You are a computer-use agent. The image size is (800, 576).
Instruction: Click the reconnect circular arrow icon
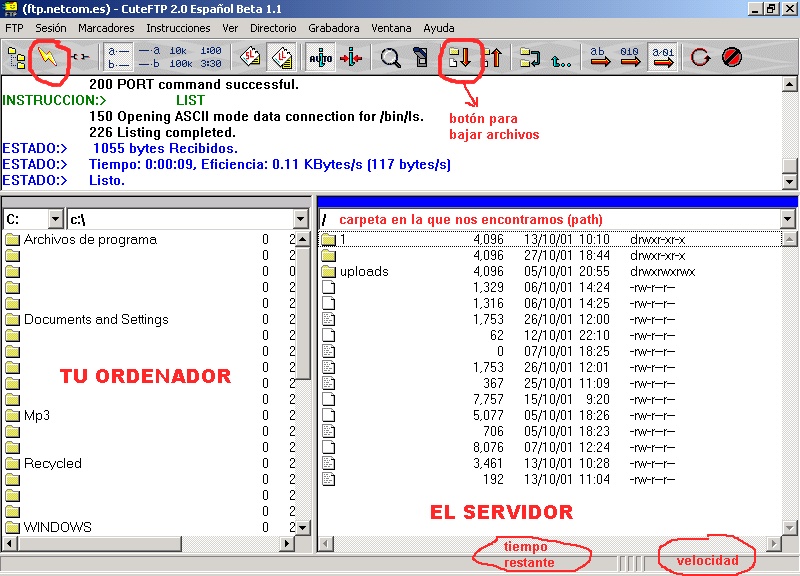click(701, 57)
